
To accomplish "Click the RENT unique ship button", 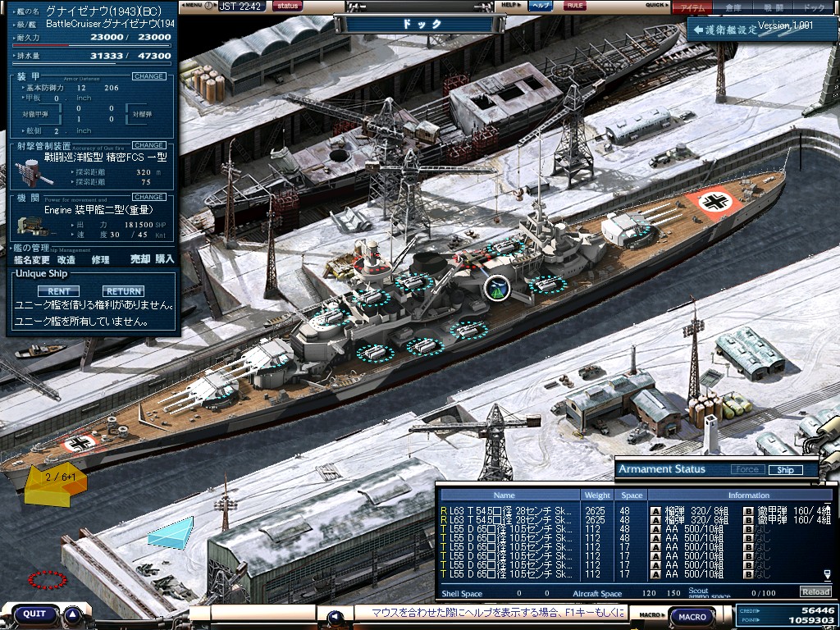I will tap(58, 291).
